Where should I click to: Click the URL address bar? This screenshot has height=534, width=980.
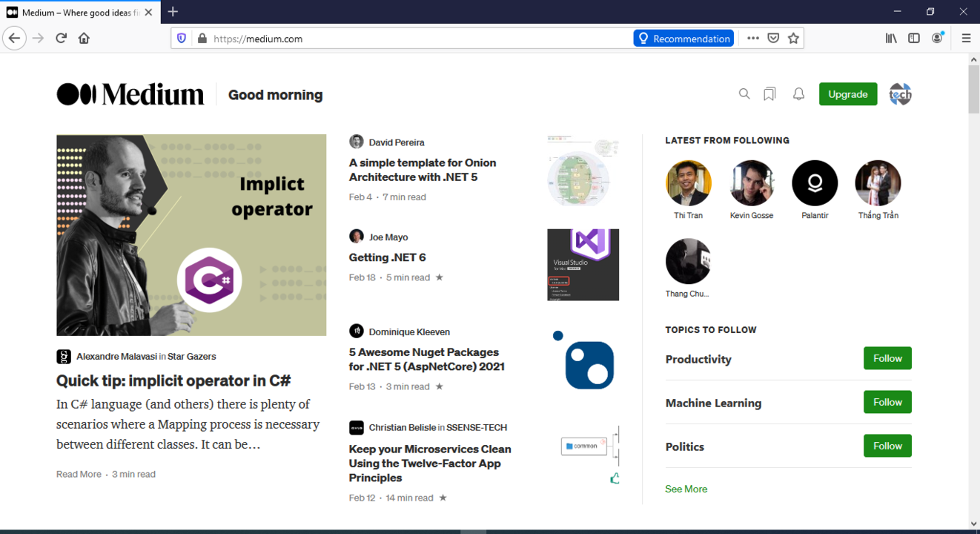415,39
